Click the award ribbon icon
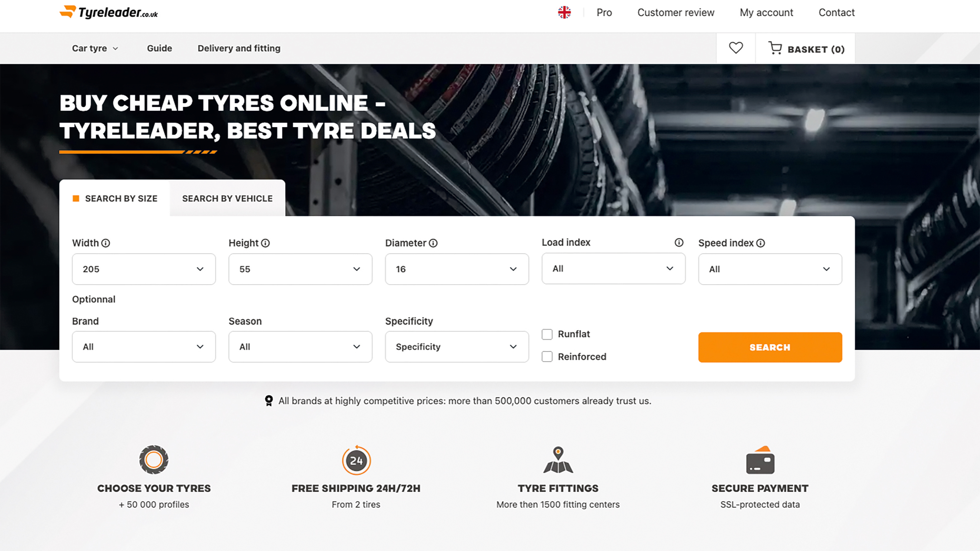This screenshot has width=980, height=551. pos(269,401)
